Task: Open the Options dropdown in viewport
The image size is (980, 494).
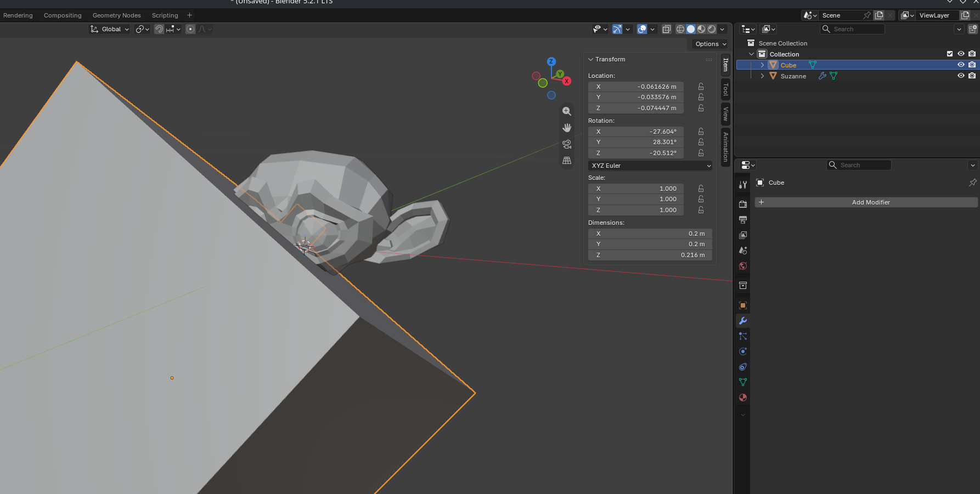Action: [711, 44]
